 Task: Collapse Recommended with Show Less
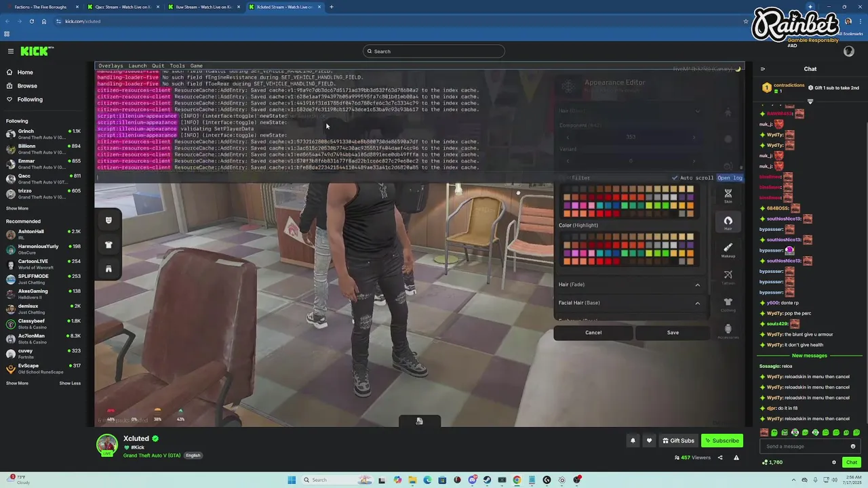coord(70,384)
